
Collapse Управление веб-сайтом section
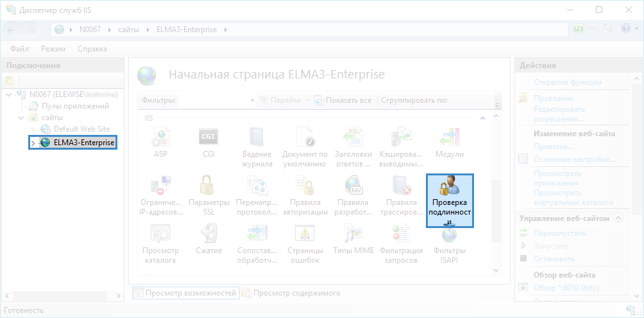[618, 218]
